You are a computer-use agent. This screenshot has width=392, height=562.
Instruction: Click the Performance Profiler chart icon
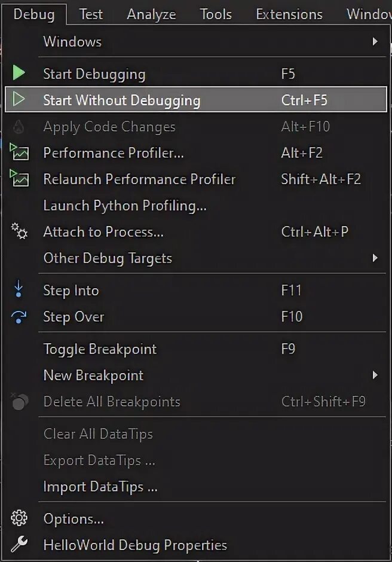(19, 152)
